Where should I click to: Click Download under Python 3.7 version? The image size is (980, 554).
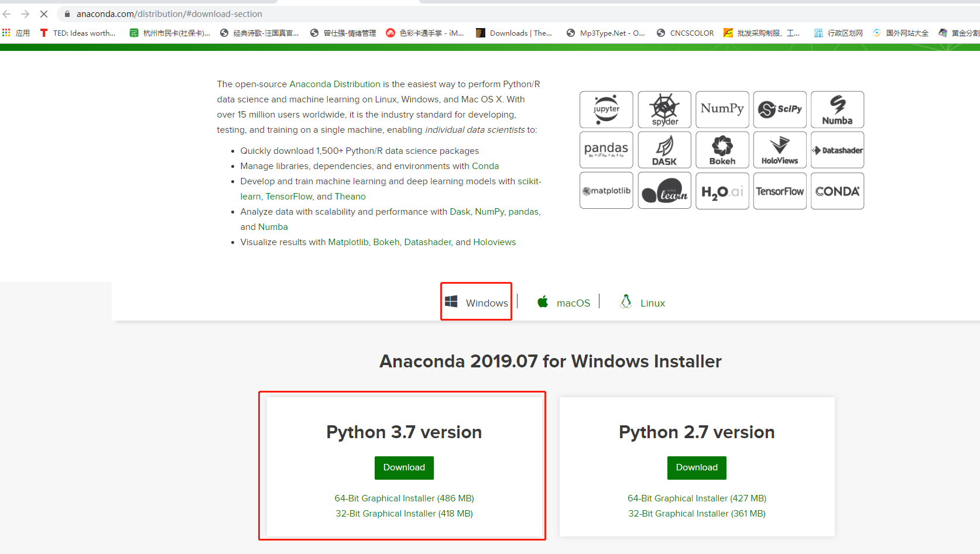404,467
